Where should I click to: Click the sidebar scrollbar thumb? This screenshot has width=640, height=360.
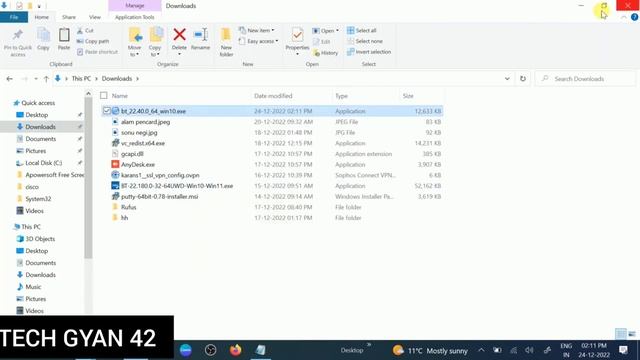[88, 178]
